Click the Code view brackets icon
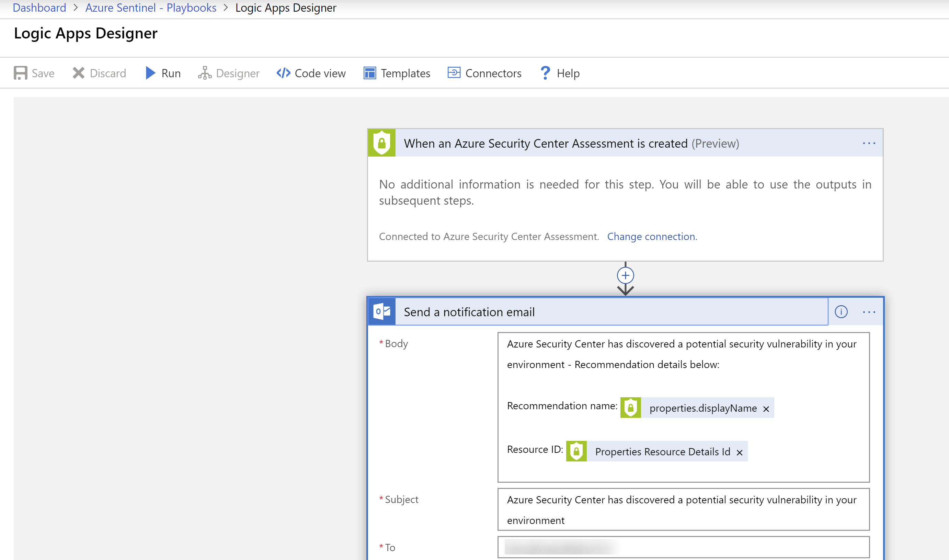The width and height of the screenshot is (949, 560). tap(283, 73)
